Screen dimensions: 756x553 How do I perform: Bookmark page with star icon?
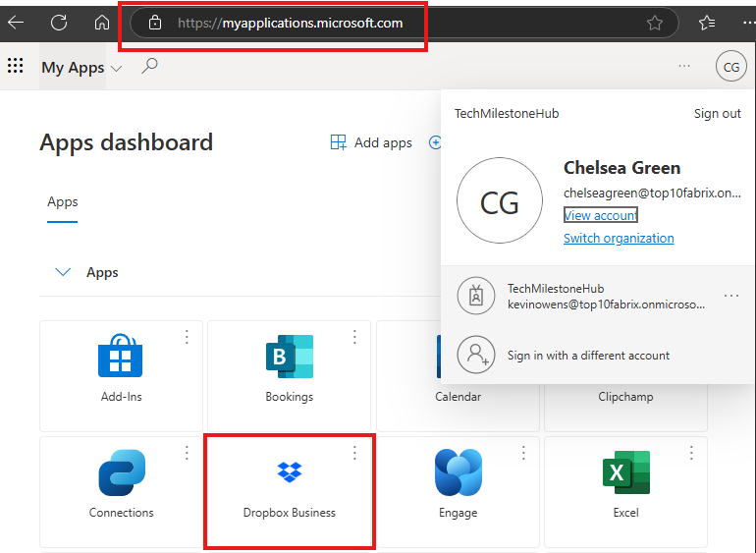[x=654, y=23]
